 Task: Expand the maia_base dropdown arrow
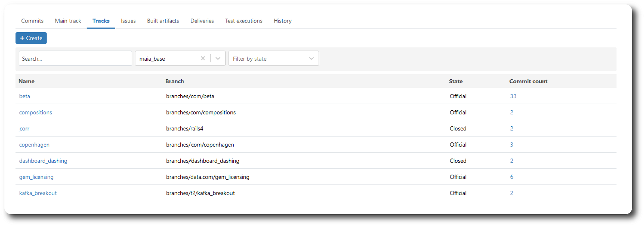[x=218, y=59]
